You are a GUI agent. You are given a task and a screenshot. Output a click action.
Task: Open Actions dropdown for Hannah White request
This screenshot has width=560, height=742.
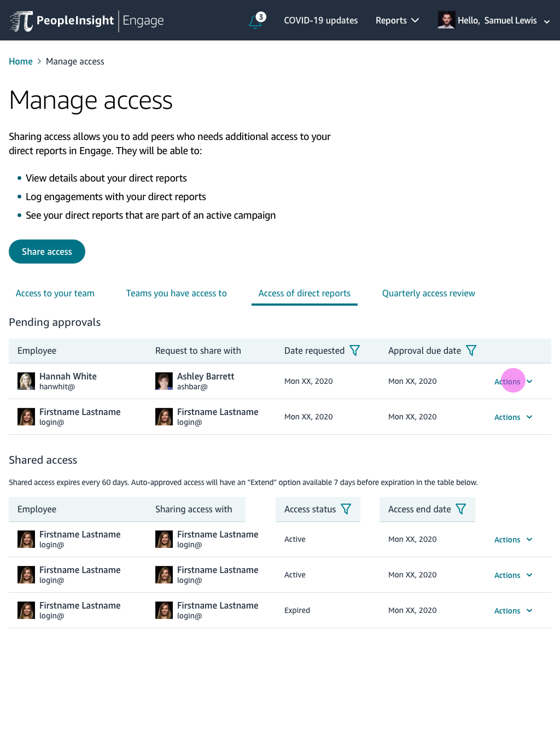513,382
